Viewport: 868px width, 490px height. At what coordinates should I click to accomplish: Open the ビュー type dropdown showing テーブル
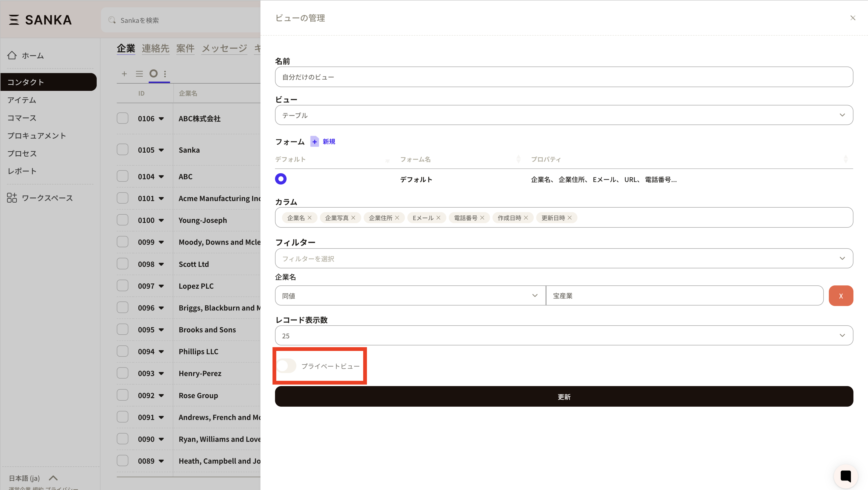(x=564, y=115)
